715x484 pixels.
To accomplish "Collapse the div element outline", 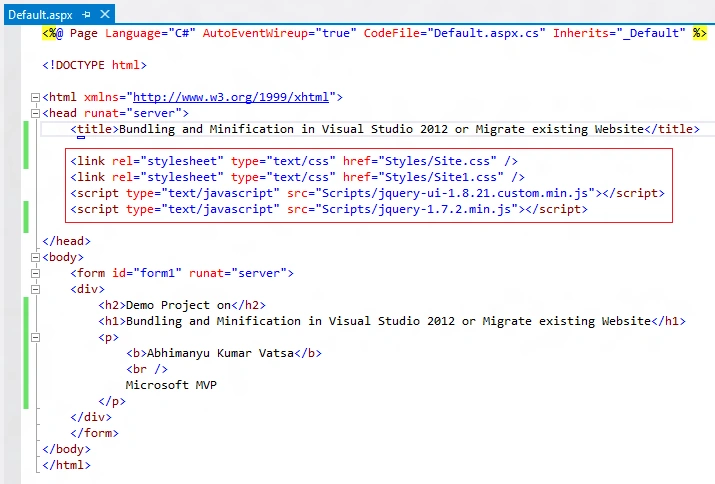I will [x=35, y=289].
